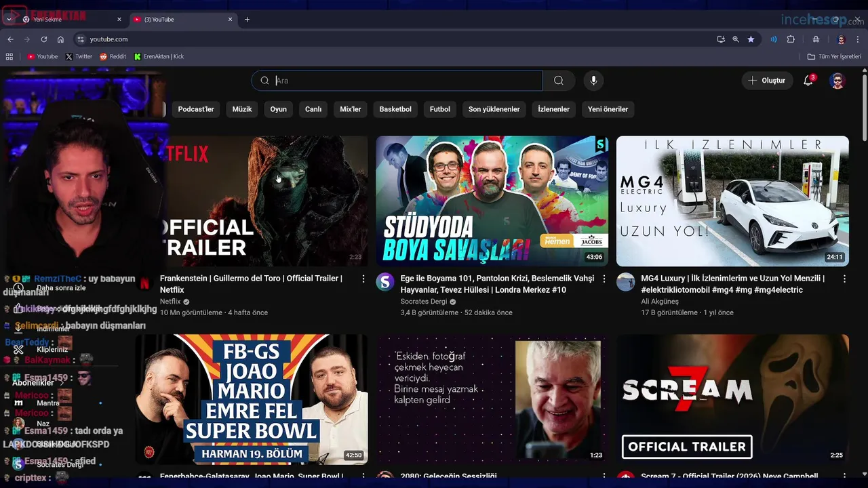Viewport: 868px width, 488px height.
Task: Open more options for Scream 7 video
Action: 844,476
